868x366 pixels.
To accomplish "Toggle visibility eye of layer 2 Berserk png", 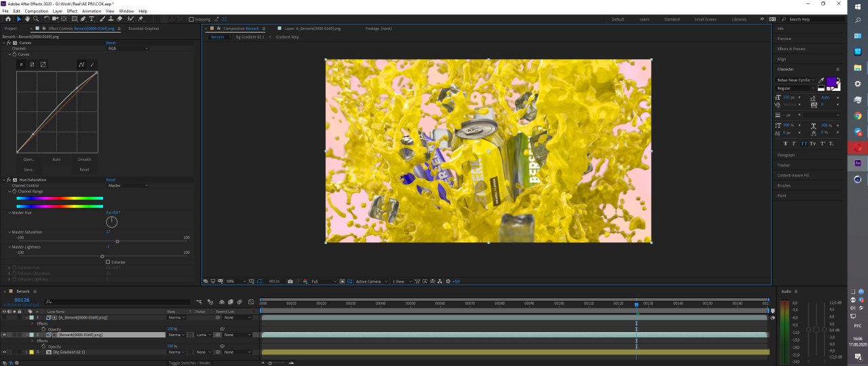I will tap(4, 335).
